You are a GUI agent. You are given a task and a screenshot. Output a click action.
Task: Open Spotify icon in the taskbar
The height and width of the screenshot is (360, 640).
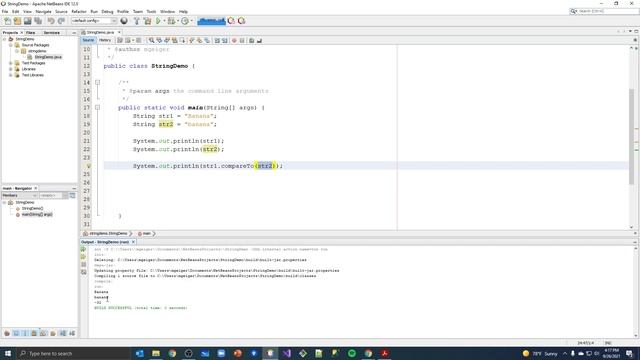tap(352, 353)
